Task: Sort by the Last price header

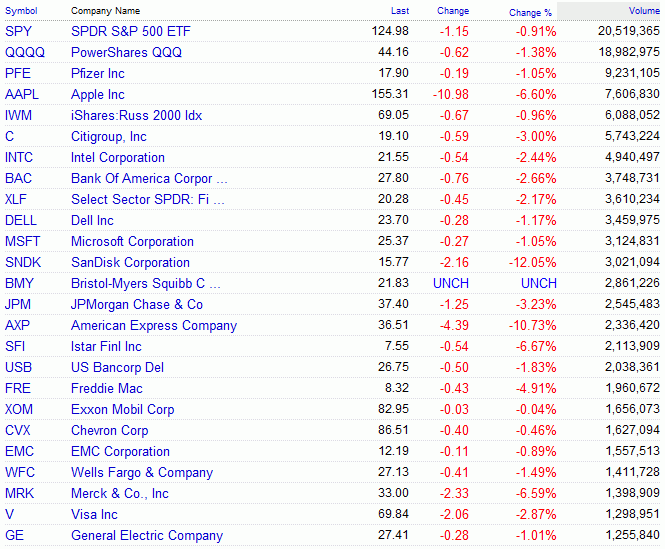Action: click(x=400, y=11)
